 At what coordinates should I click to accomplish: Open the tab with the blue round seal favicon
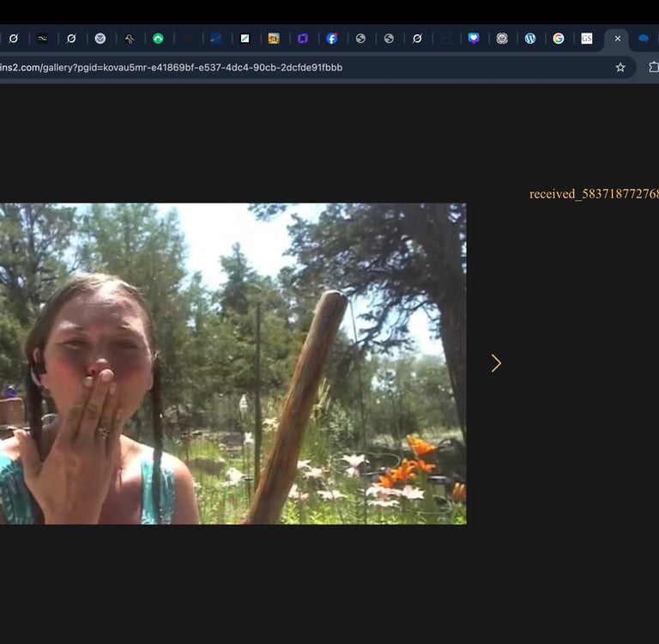coord(100,39)
